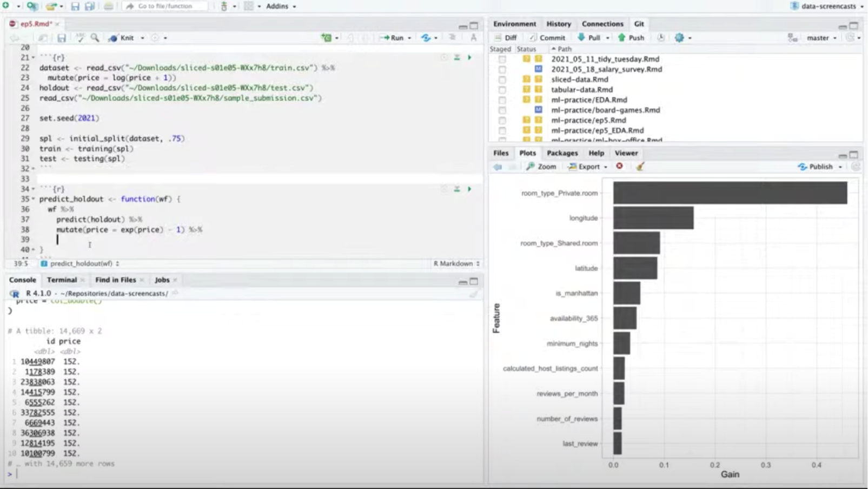Stage 2021_05_11_tidy_tuesday.Rmd checkbox
The height and width of the screenshot is (489, 868).
502,59
